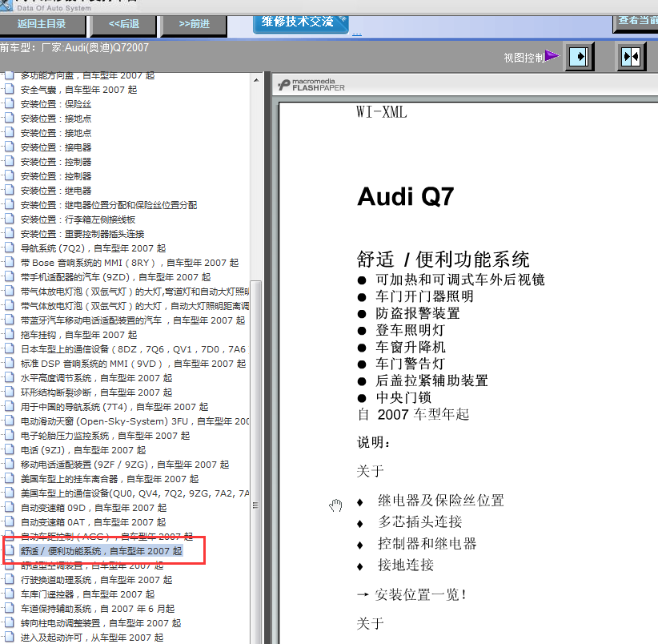Image resolution: width=658 pixels, height=644 pixels.
Task: Open 安装位置：接电器 entry
Action: 56,147
